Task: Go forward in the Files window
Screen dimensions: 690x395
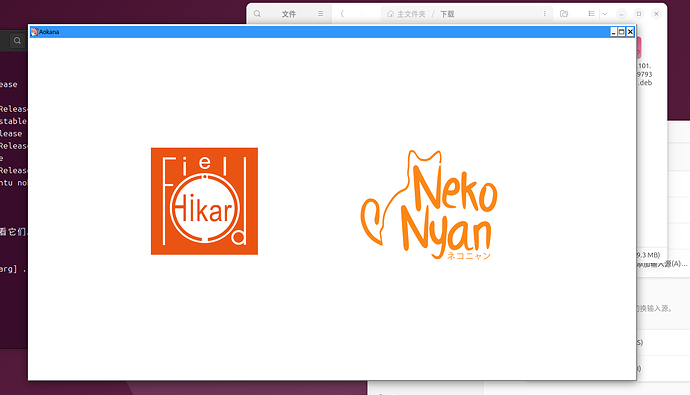Action: pyautogui.click(x=361, y=14)
